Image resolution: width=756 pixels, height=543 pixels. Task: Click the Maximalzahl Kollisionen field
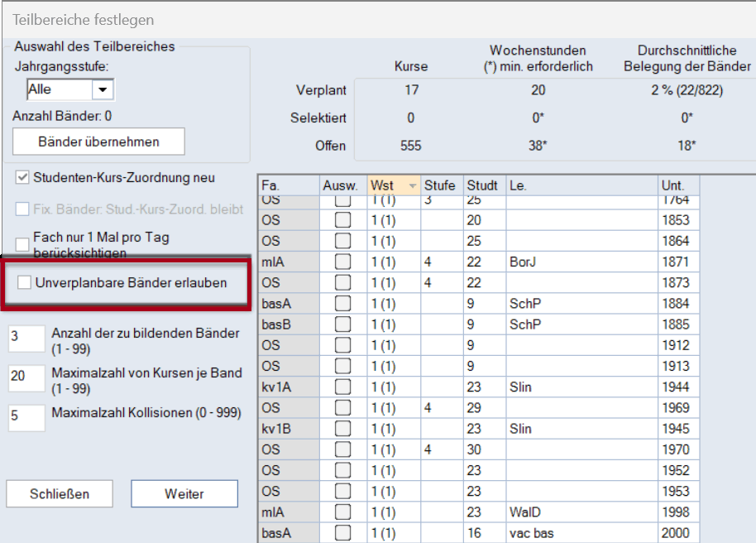(26, 417)
